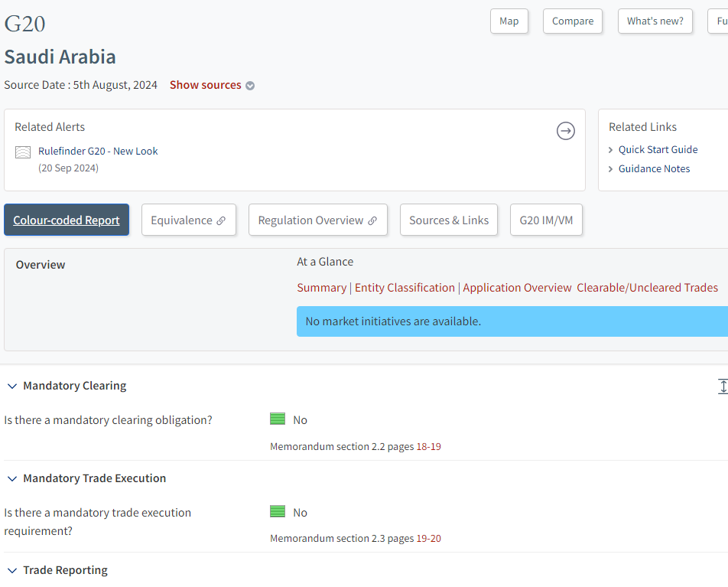Screen dimensions: 728x587
Task: Click the Related Alerts arrow circle icon
Action: click(x=565, y=132)
